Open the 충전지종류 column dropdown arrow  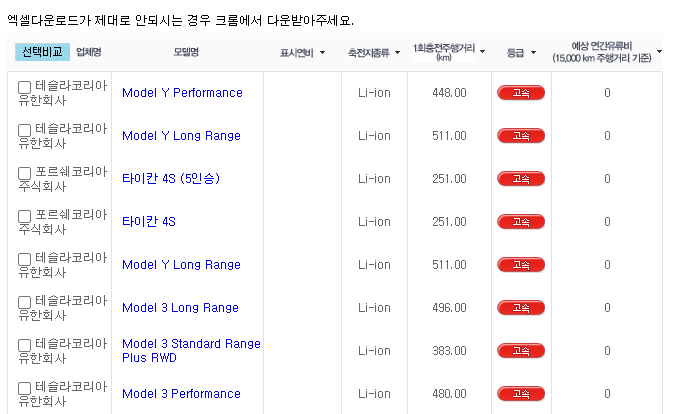[x=397, y=52]
